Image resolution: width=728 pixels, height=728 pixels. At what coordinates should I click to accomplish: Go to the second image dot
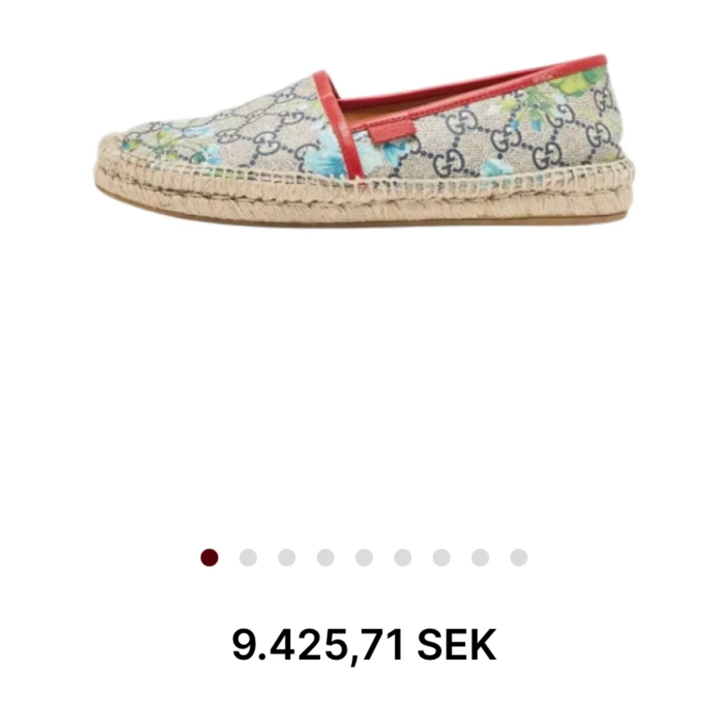point(248,557)
